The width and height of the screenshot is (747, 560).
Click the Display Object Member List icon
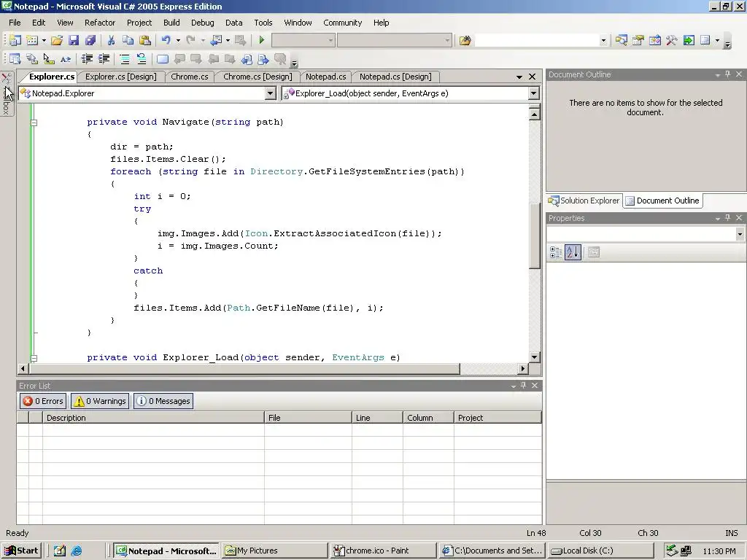pos(15,59)
